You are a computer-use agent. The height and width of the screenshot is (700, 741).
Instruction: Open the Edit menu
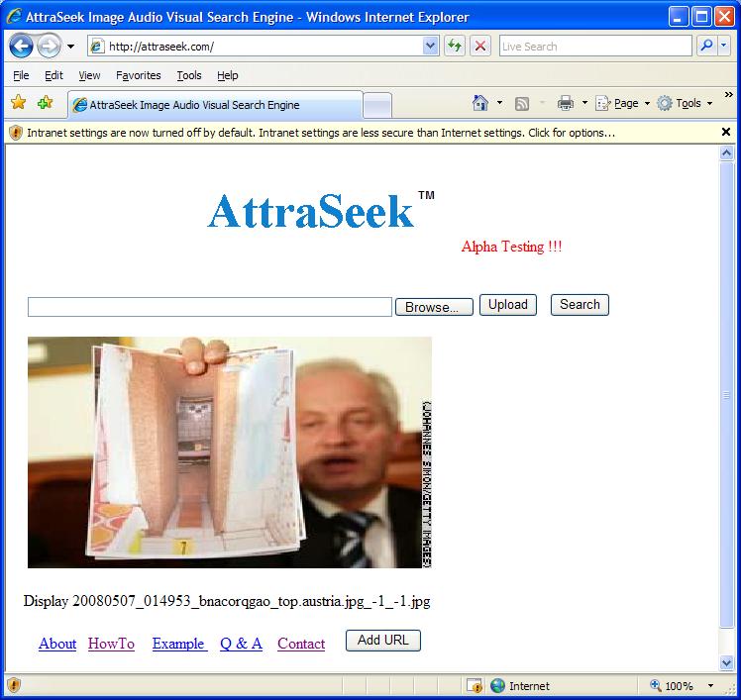tap(53, 75)
